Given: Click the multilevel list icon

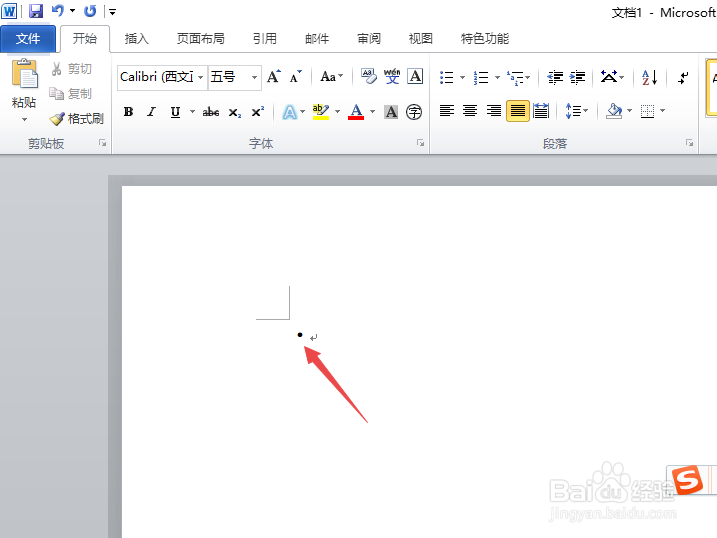Looking at the screenshot, I should (x=516, y=78).
